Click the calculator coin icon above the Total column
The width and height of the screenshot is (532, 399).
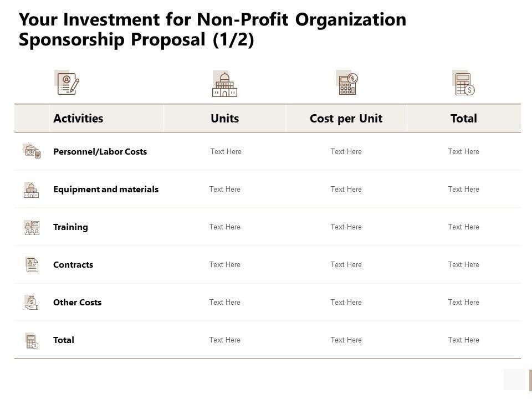click(463, 83)
